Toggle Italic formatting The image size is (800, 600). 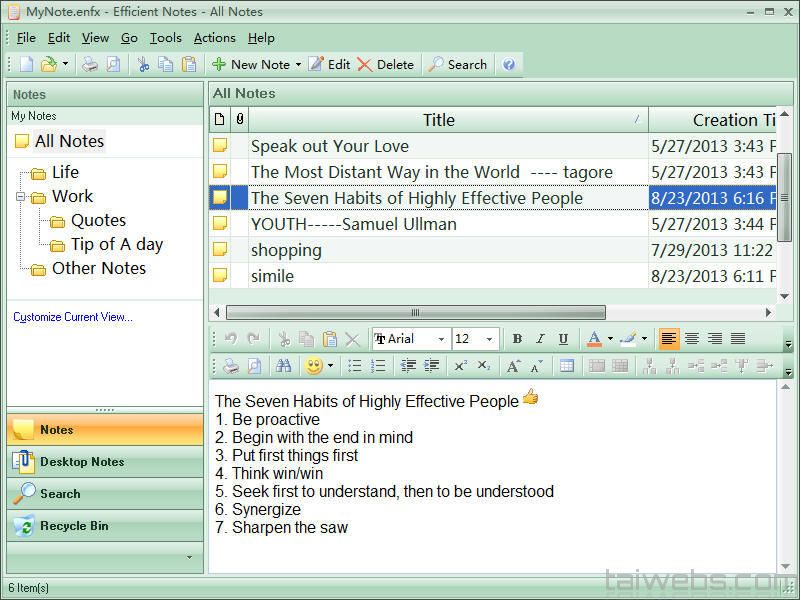(x=540, y=339)
